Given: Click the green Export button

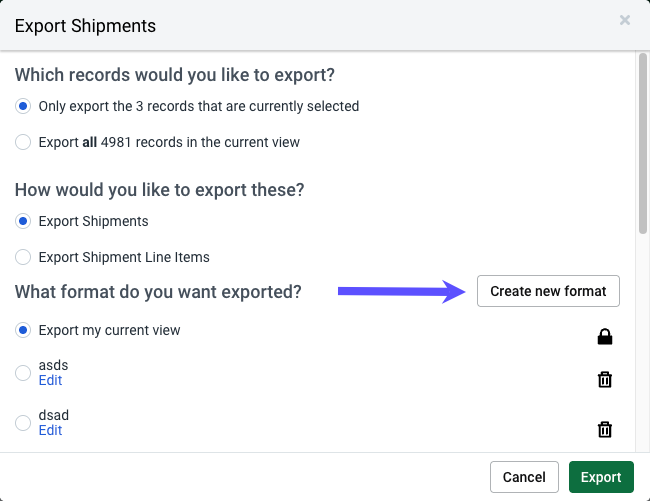Looking at the screenshot, I should [x=601, y=477].
